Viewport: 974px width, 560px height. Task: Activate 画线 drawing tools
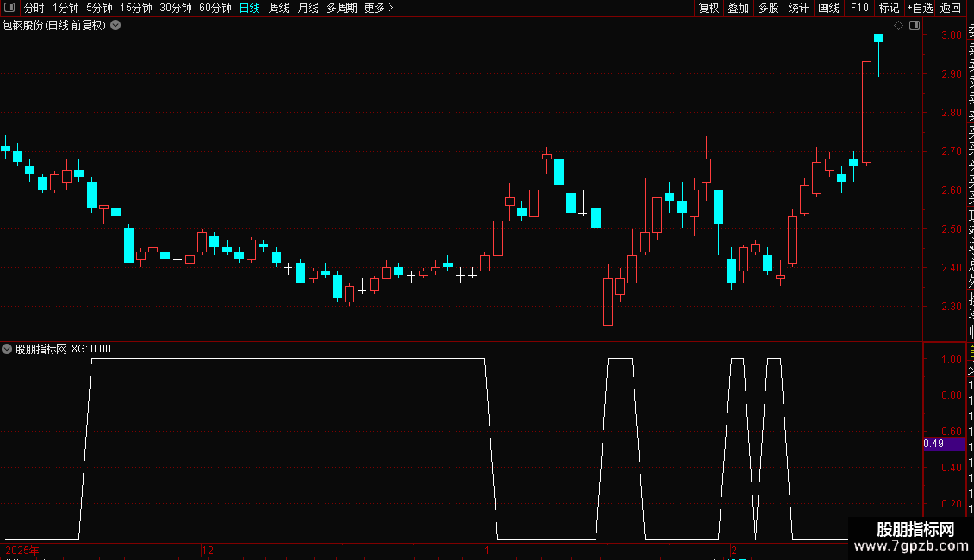(828, 8)
